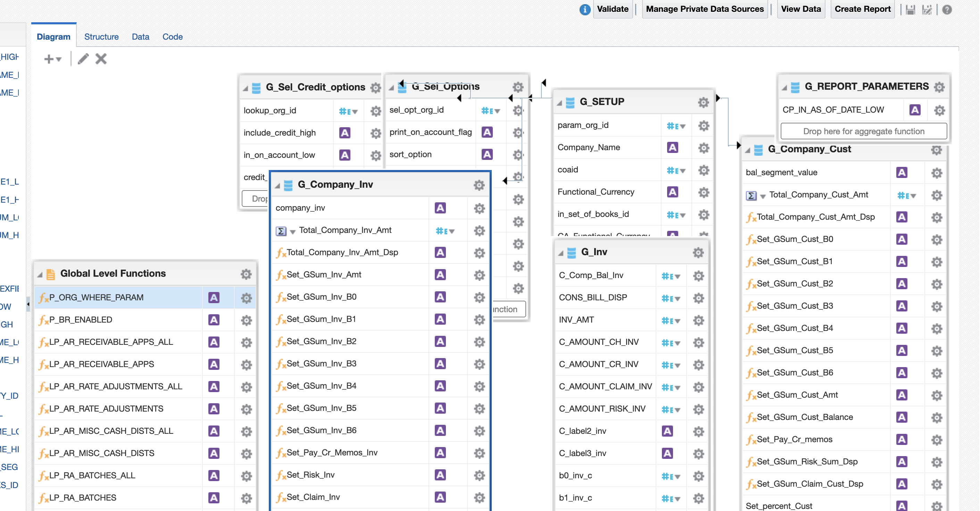Click the X delete icon in toolbar
The image size is (980, 511).
click(101, 59)
